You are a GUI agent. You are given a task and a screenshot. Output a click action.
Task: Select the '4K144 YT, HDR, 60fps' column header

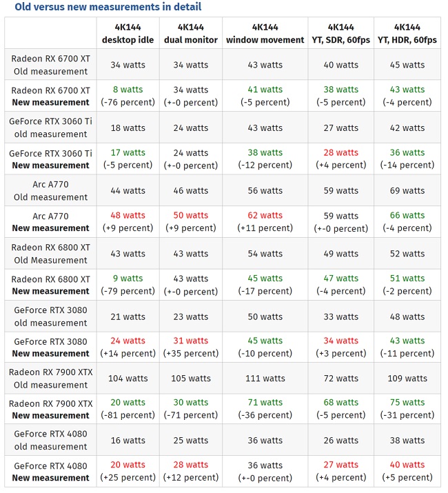pyautogui.click(x=407, y=34)
